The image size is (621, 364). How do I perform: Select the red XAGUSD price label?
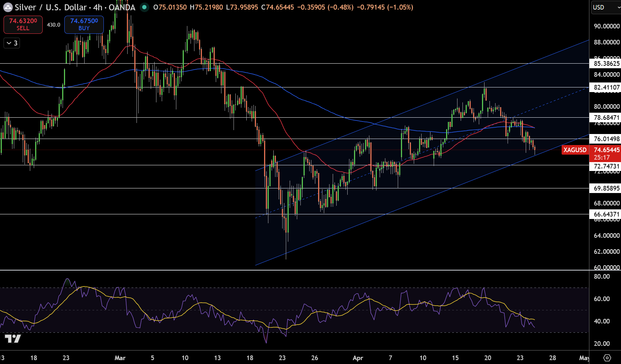[574, 150]
